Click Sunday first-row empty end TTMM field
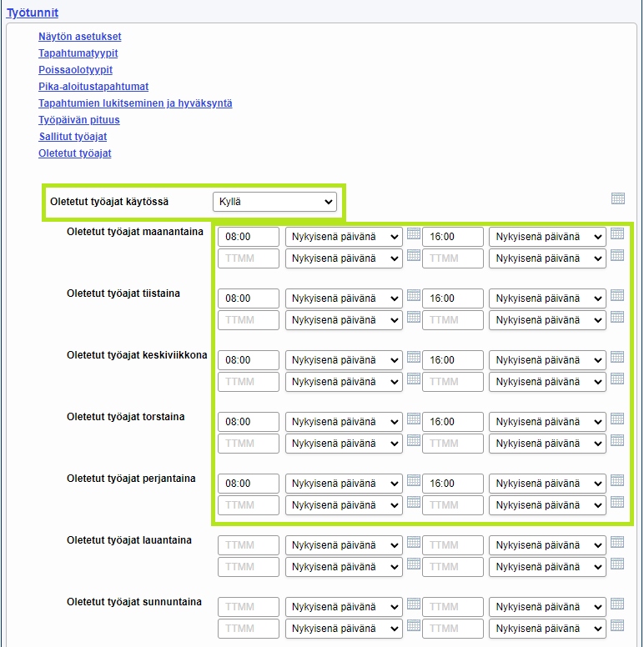The image size is (644, 647). click(x=452, y=607)
